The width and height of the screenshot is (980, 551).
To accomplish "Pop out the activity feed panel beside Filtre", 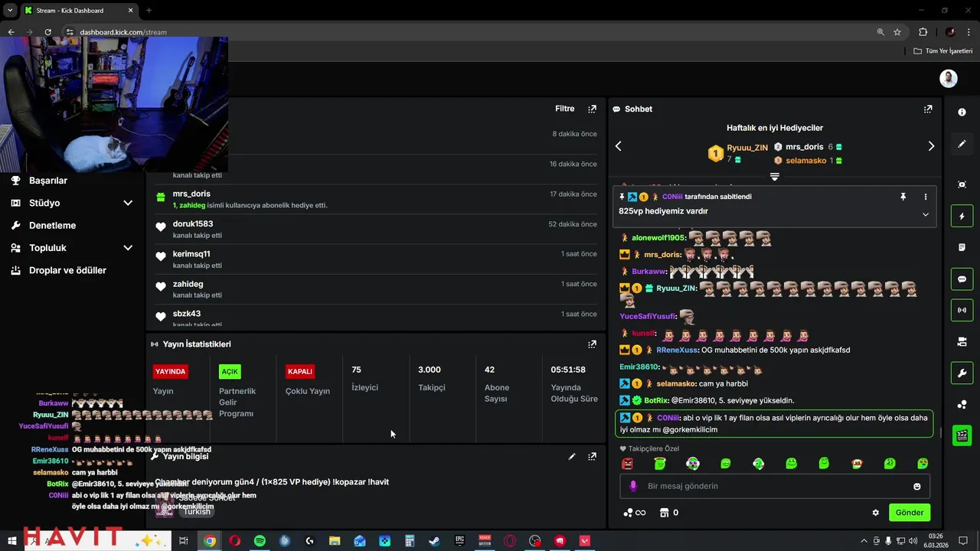I will click(x=592, y=109).
